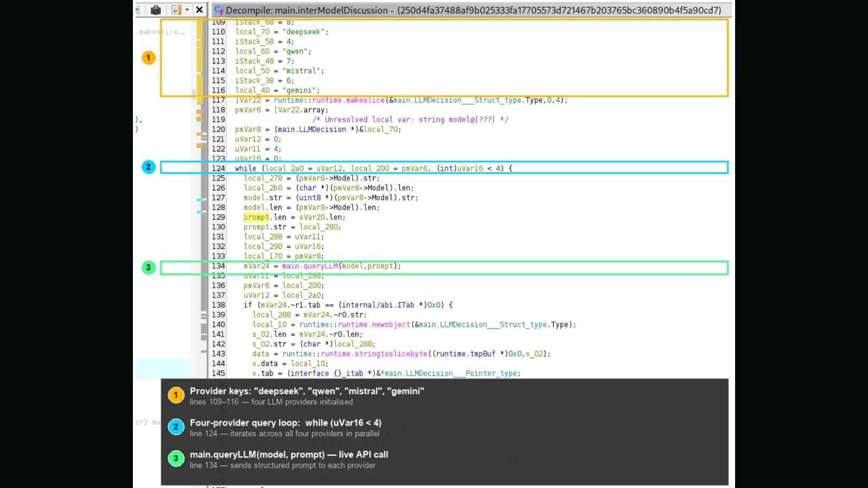Click line number 145 in the gutter
The width and height of the screenshot is (868, 488).
click(218, 374)
